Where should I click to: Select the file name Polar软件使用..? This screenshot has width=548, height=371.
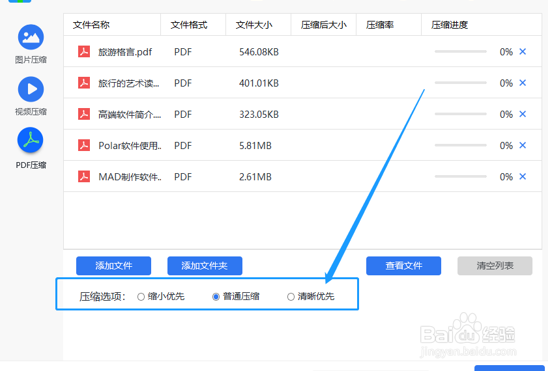[130, 145]
